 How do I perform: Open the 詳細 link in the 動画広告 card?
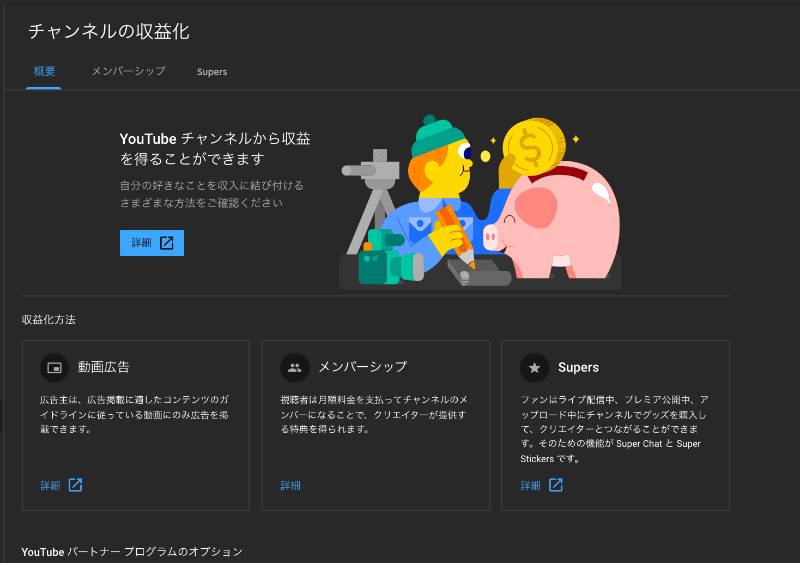tap(50, 485)
